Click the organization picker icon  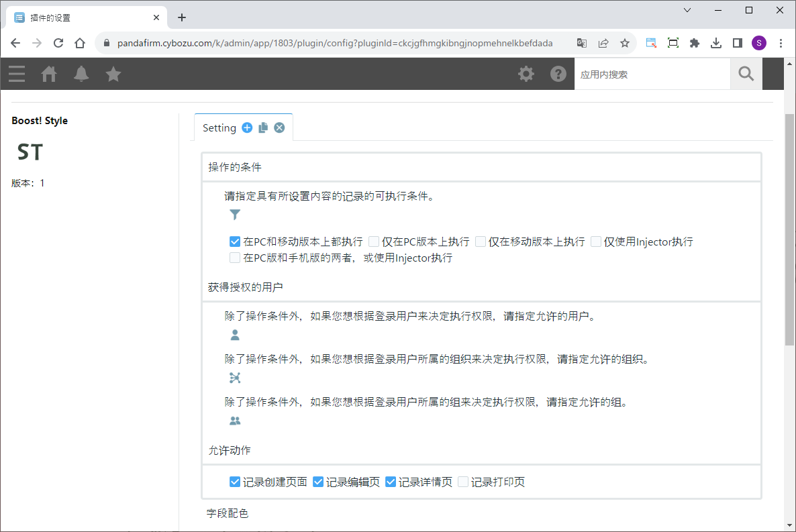(235, 378)
